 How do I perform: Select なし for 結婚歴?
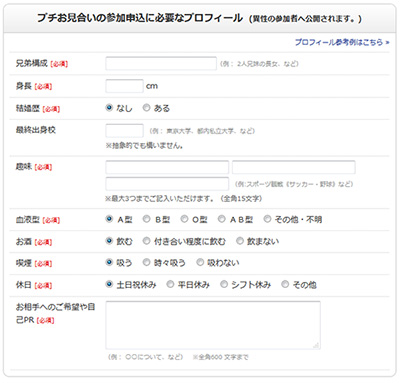coord(109,108)
